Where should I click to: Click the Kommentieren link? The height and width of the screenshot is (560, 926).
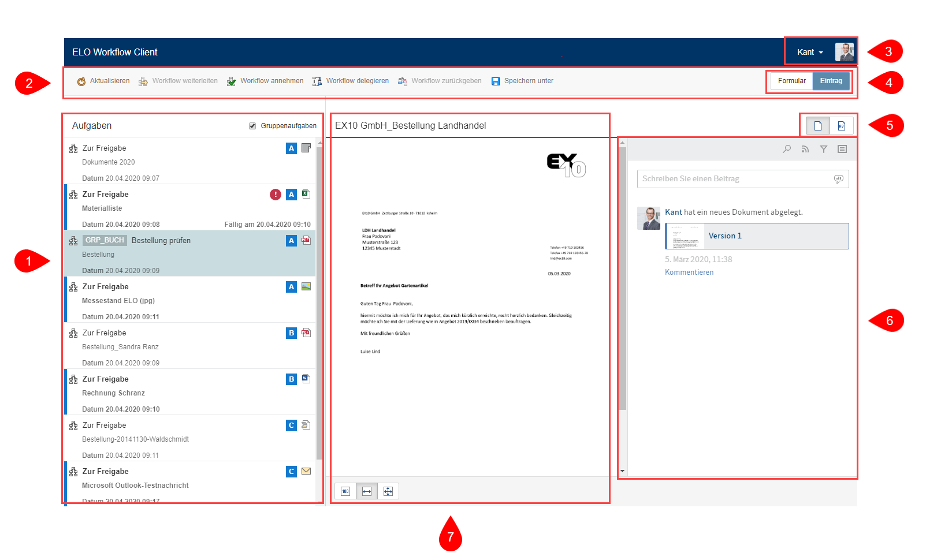[689, 272]
